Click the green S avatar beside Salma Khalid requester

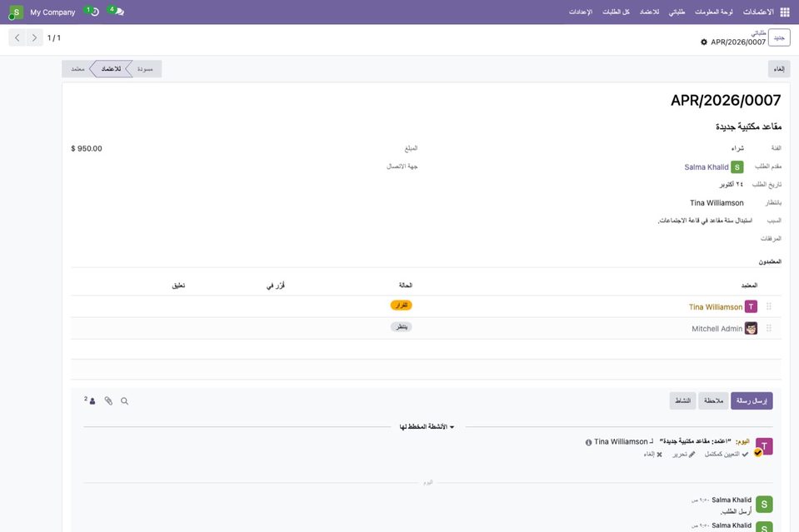737,167
